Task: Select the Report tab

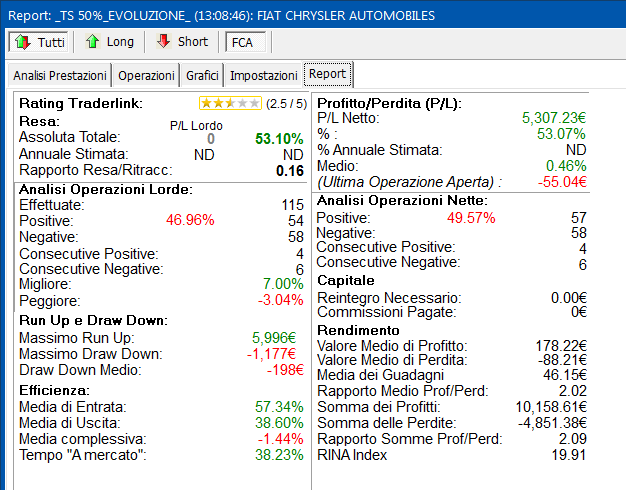Action: click(x=327, y=74)
